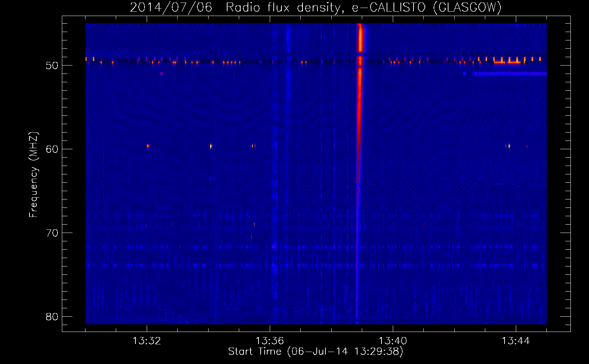The width and height of the screenshot is (589, 364).
Task: Click the 'Start Time (06-Jul-14 13:29:38)' label
Action: click(x=316, y=352)
